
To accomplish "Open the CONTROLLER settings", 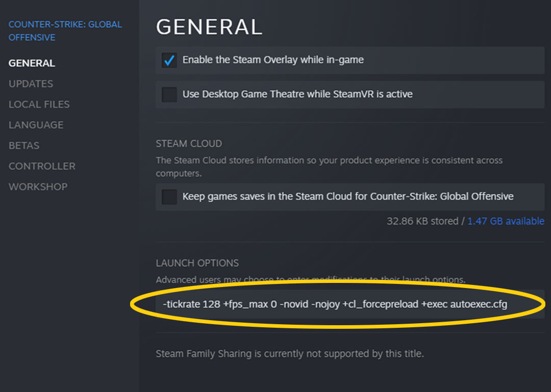I will point(42,166).
